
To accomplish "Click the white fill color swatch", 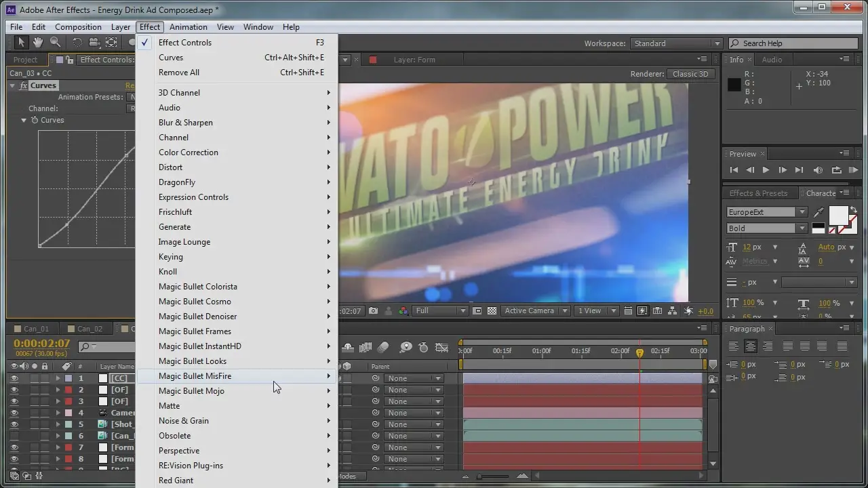I will coord(838,216).
